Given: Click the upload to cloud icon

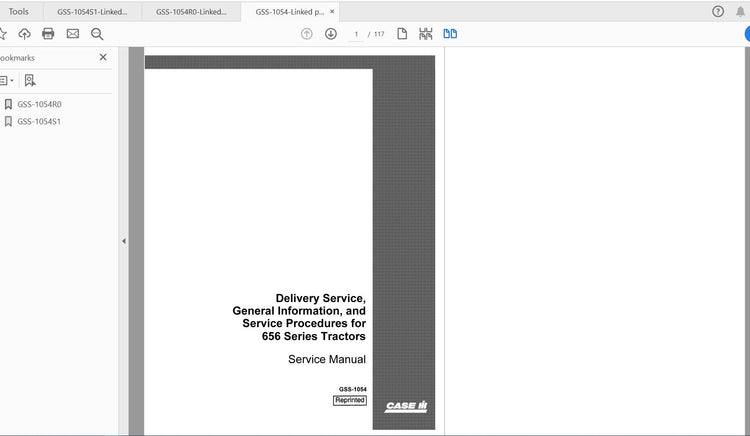Looking at the screenshot, I should click(x=24, y=33).
